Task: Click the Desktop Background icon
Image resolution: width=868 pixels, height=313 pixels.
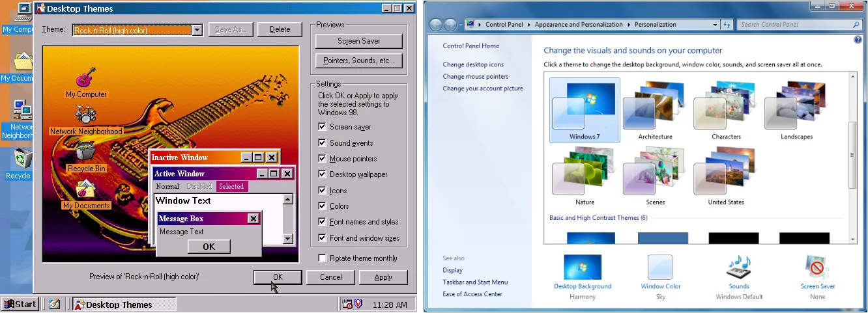Action: click(x=582, y=268)
